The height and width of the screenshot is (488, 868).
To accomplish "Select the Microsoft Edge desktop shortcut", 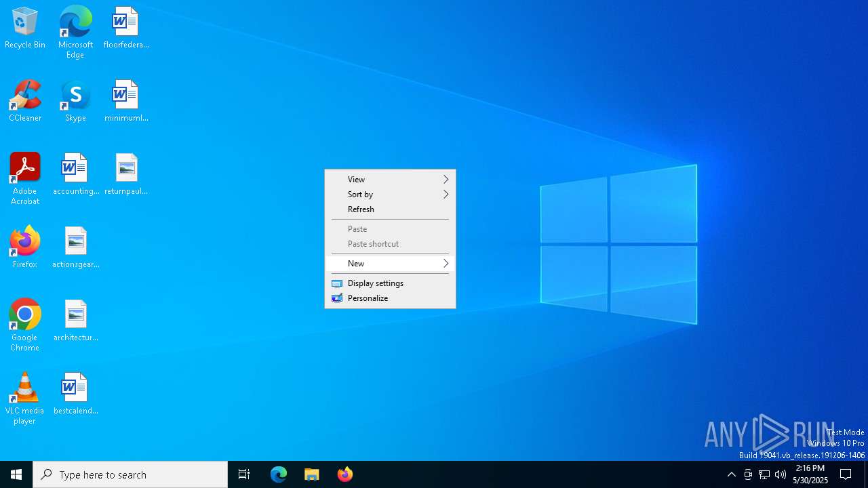I will [75, 33].
